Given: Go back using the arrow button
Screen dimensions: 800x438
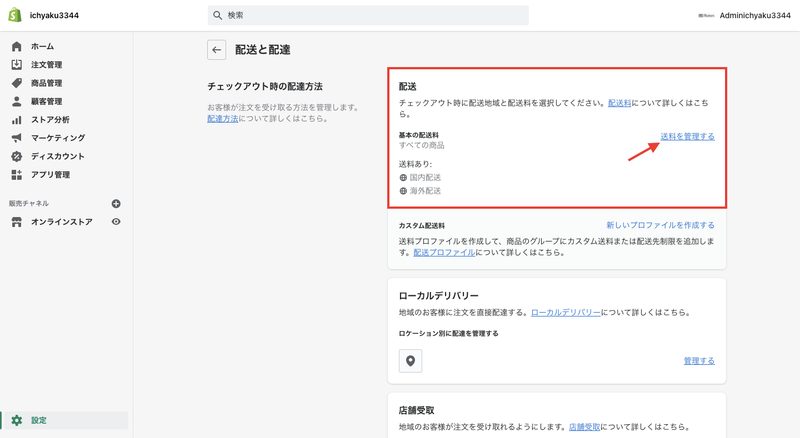Looking at the screenshot, I should (217, 50).
